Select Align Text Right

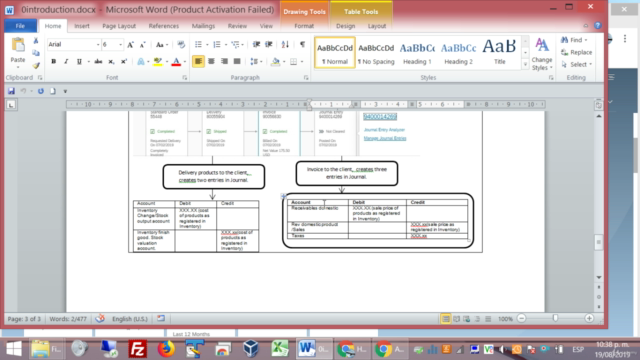pos(224,62)
